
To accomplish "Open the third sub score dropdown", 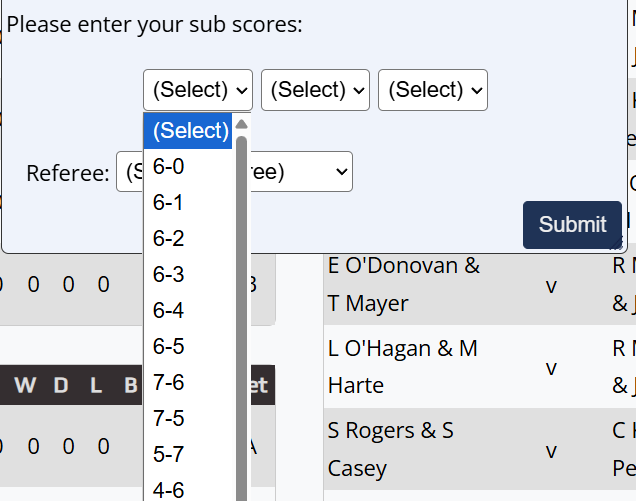I will coord(433,90).
